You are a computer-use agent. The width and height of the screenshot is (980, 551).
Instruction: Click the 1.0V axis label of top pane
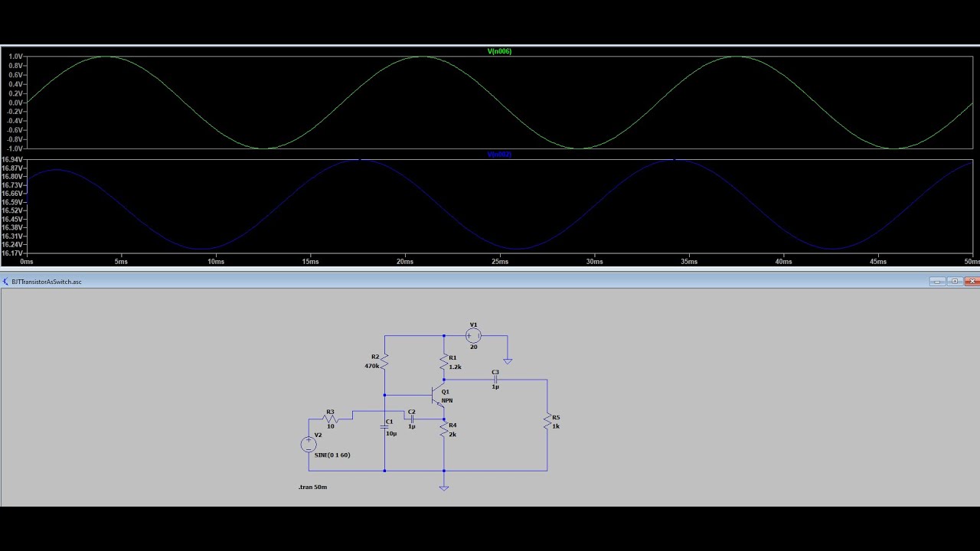tap(15, 57)
